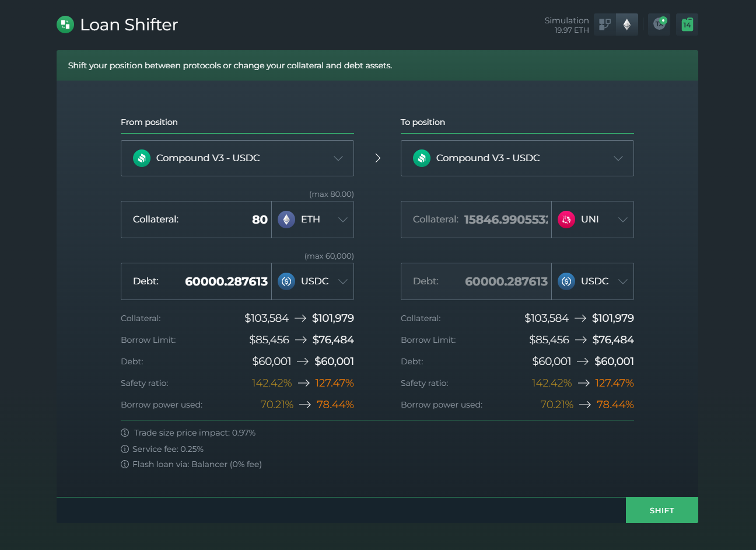Focus the From collateral amount field
The image size is (756, 550).
pos(197,220)
